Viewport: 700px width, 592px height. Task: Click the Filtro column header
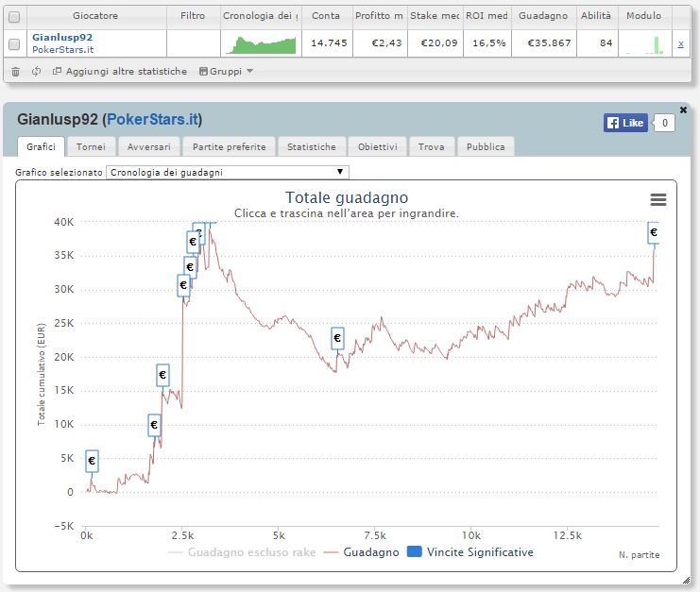point(193,16)
